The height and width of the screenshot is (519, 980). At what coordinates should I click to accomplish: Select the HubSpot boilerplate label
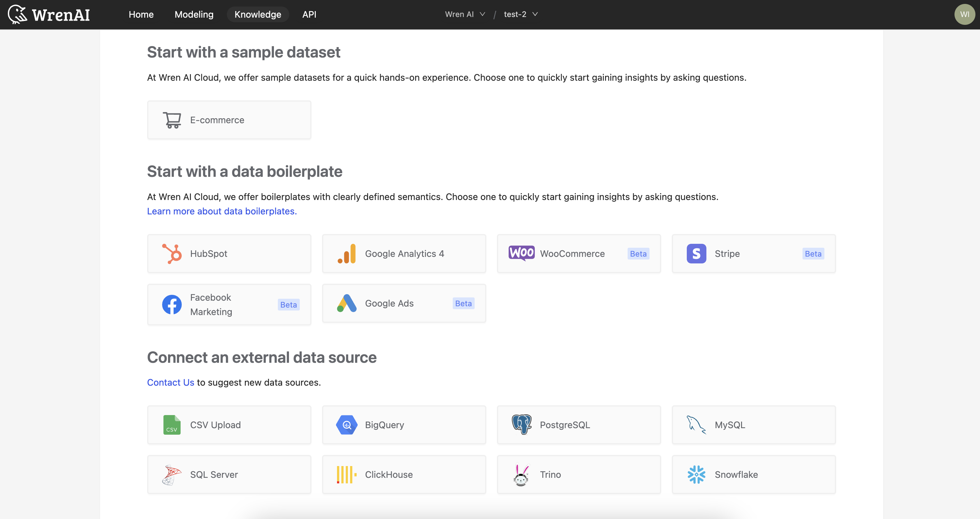coord(209,254)
